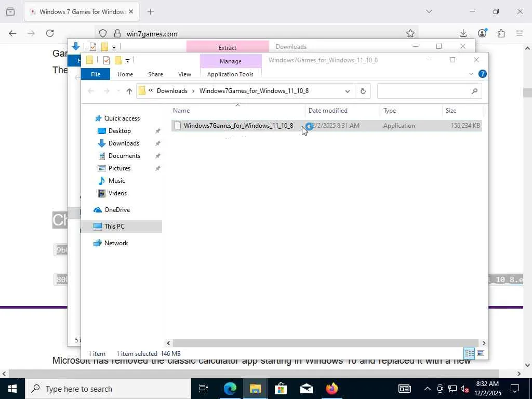Open Documents in the navigation pane
The image size is (532, 399).
pos(124,156)
